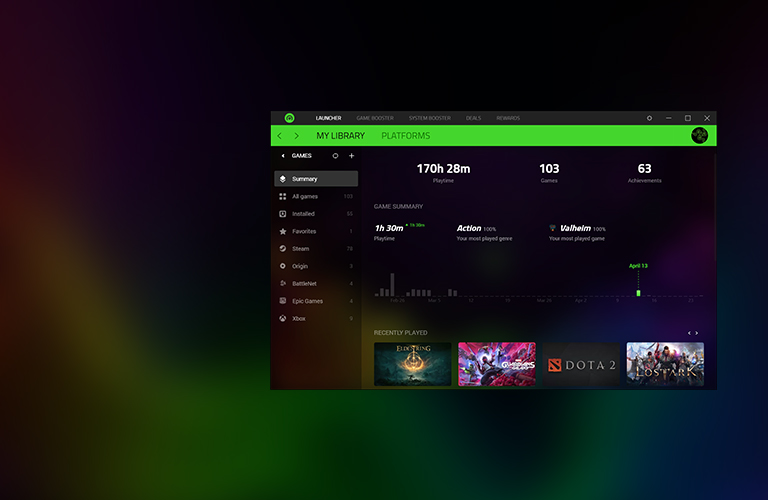
Task: Open the REWARDS tab
Action: point(508,118)
